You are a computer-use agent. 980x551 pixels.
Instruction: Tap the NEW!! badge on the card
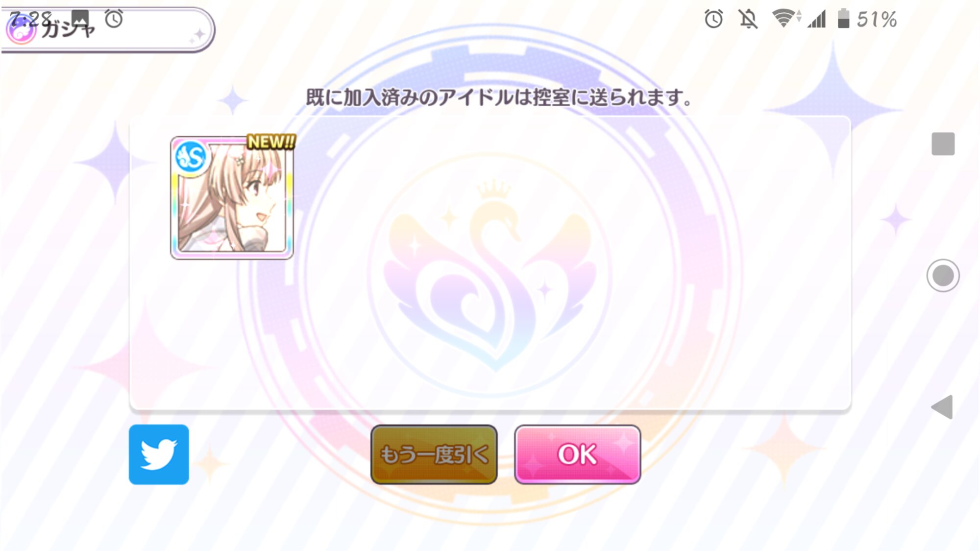[271, 142]
